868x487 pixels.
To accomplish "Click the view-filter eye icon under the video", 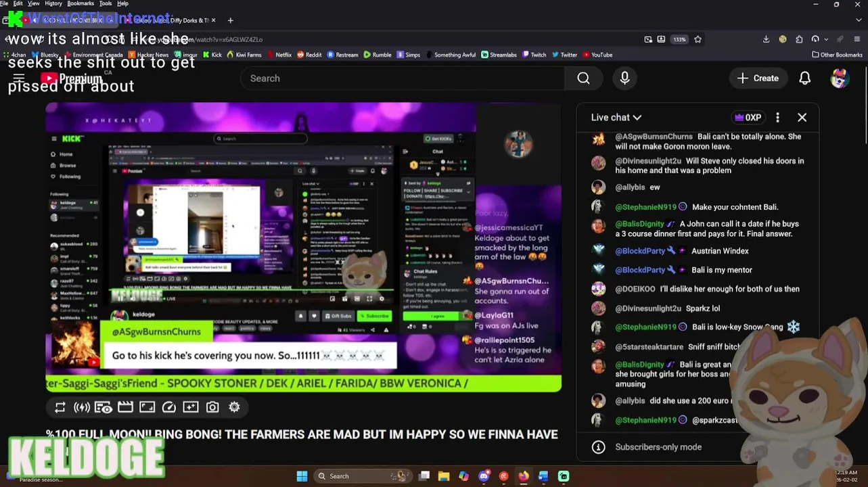I will pyautogui.click(x=104, y=407).
